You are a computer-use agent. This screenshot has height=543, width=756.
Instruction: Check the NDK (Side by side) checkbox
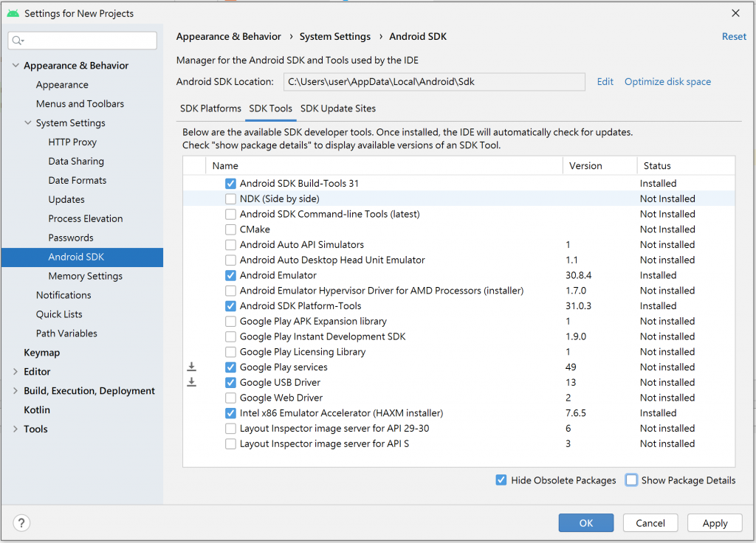coord(231,199)
